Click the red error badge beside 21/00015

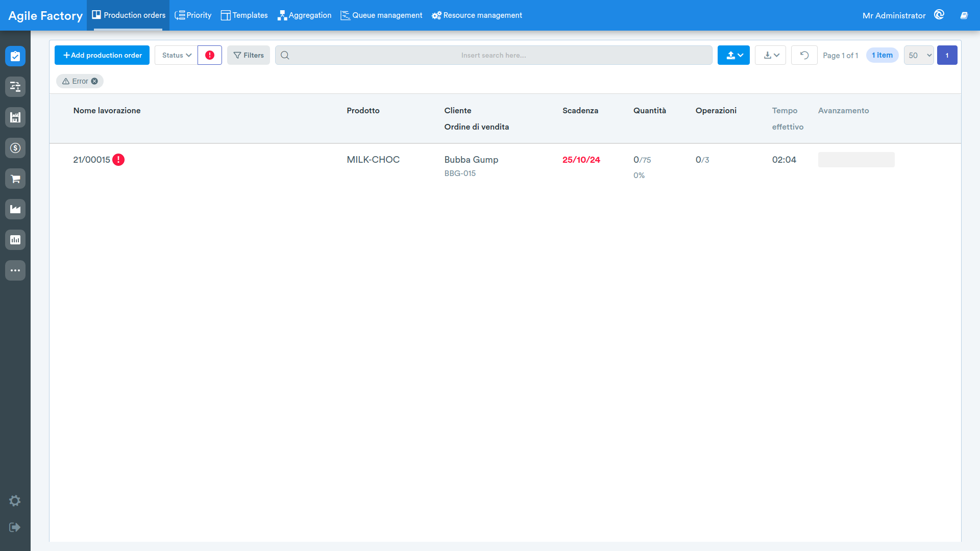(118, 160)
